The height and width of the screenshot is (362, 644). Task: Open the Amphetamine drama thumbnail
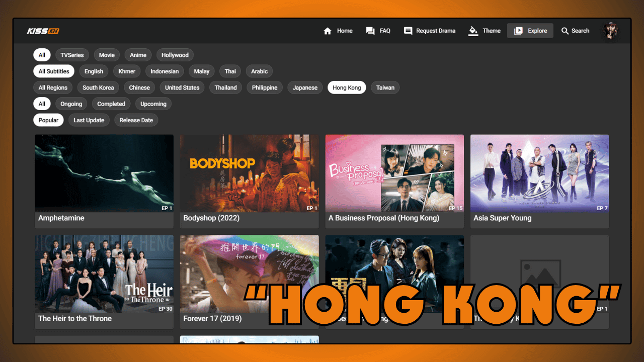104,172
